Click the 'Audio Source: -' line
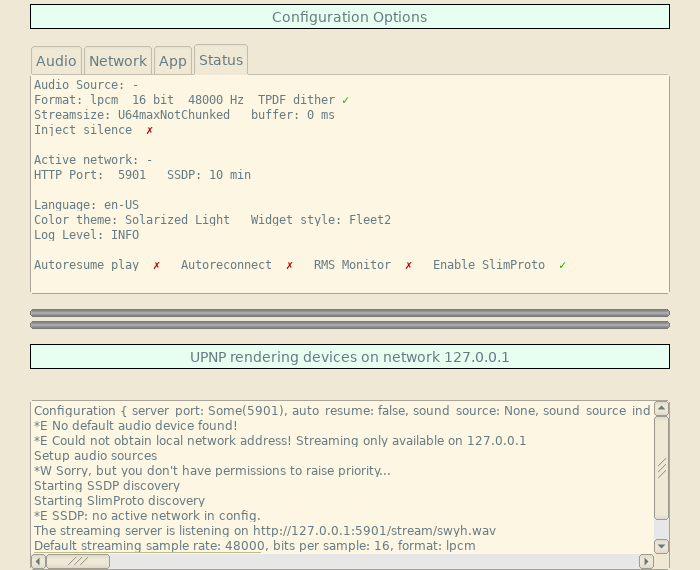 pyautogui.click(x=86, y=85)
